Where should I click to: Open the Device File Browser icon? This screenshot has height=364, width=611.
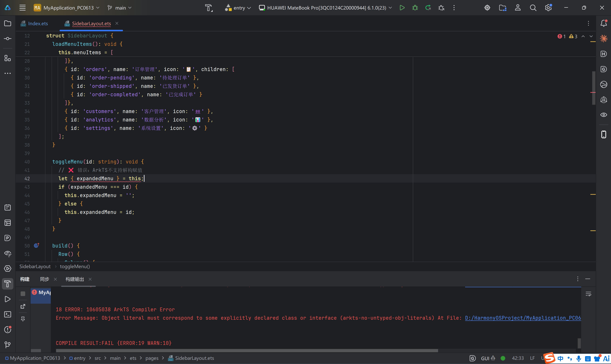coord(503,8)
